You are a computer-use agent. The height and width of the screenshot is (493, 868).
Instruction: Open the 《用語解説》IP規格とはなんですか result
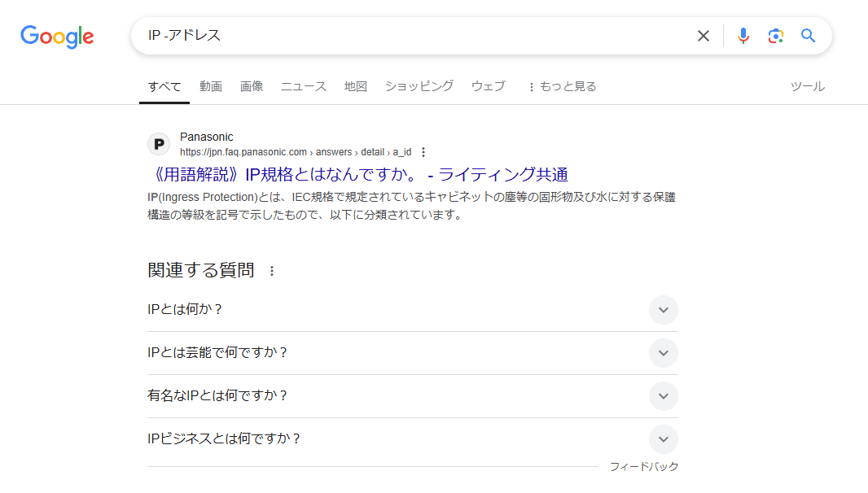[359, 174]
